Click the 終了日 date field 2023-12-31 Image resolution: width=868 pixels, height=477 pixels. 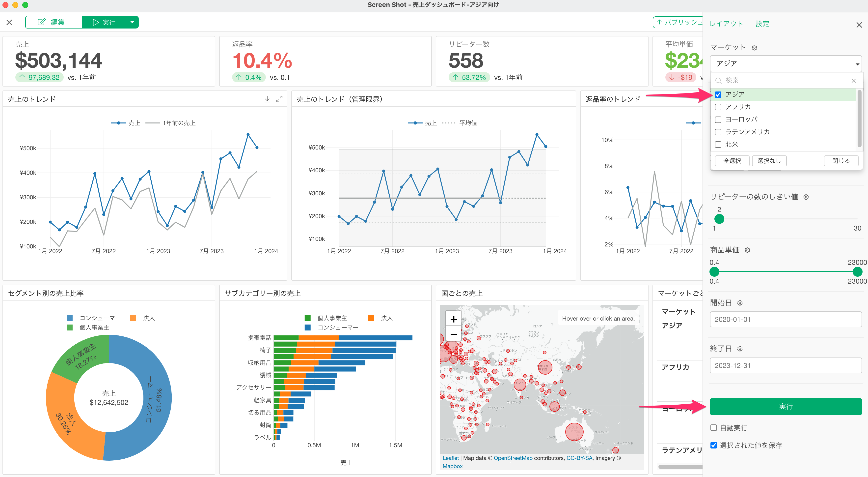pos(786,365)
